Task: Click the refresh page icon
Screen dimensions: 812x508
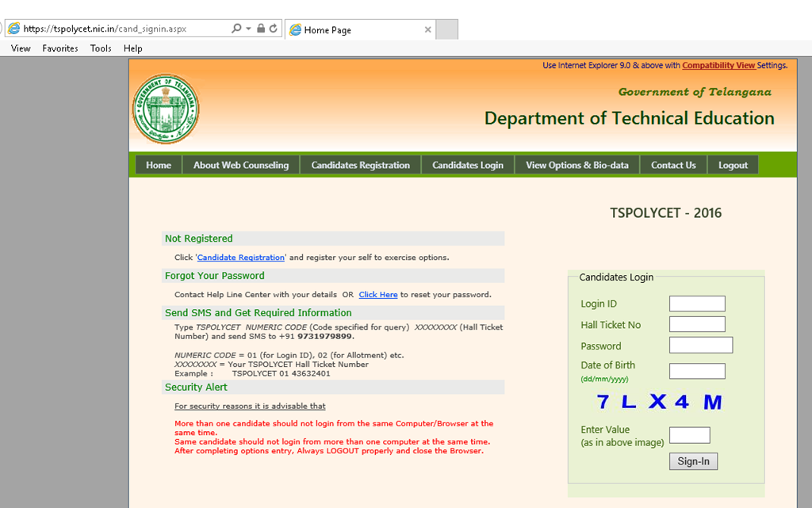Action: point(274,29)
